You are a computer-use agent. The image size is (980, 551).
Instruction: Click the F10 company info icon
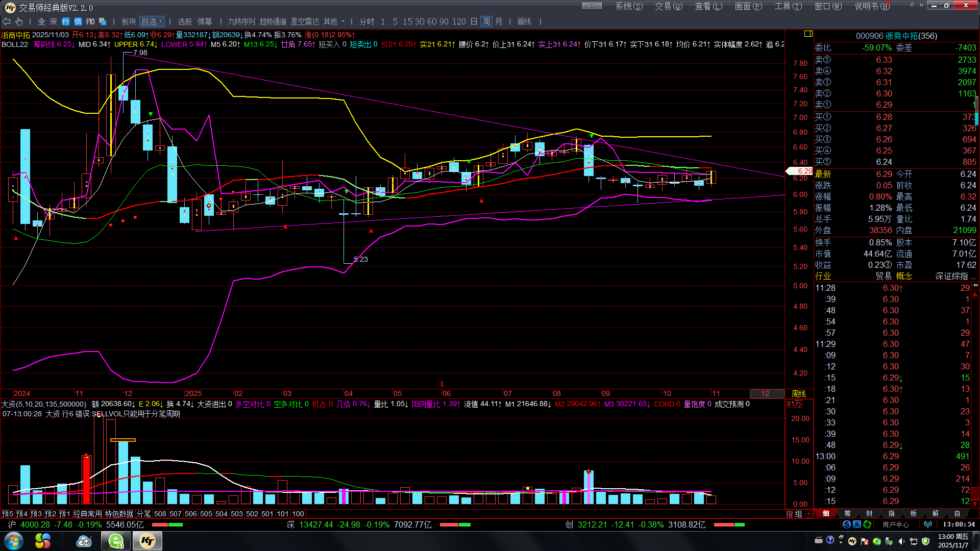(x=90, y=21)
